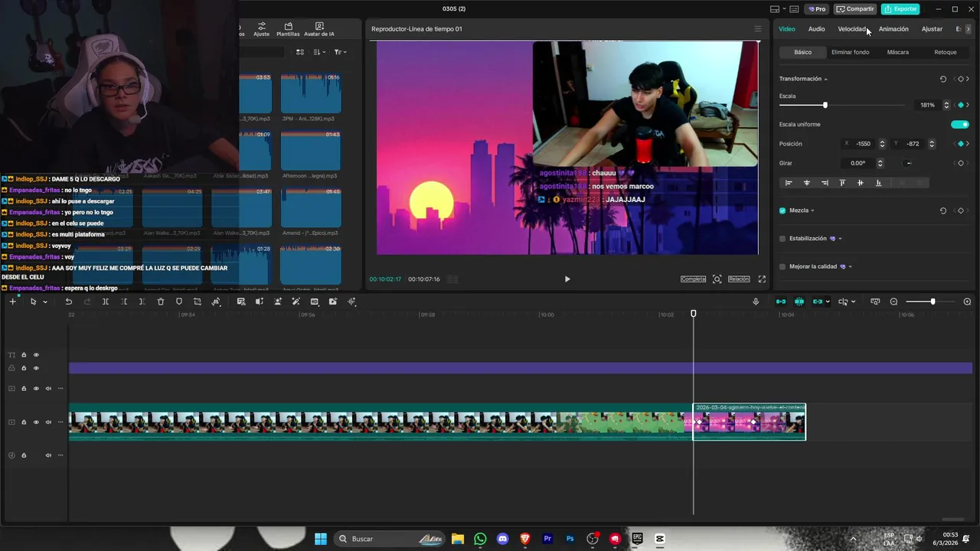Hide the text track with eye icon
The height and width of the screenshot is (551, 980).
click(36, 355)
